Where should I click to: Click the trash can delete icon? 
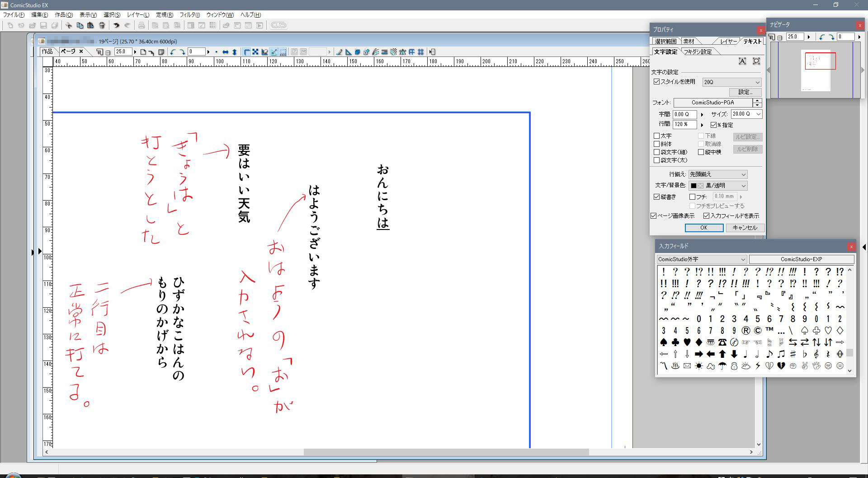tap(102, 26)
